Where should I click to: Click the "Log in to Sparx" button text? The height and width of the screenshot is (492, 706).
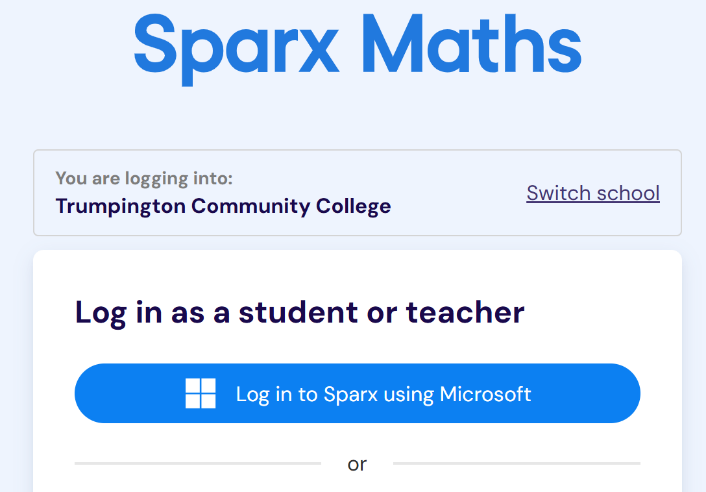pos(302,394)
